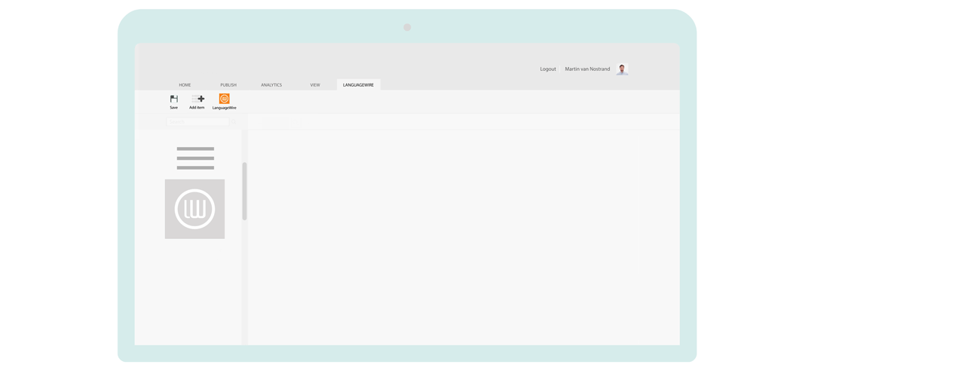This screenshot has width=980, height=377.
Task: Focus the sidebar Search input field
Action: point(196,121)
